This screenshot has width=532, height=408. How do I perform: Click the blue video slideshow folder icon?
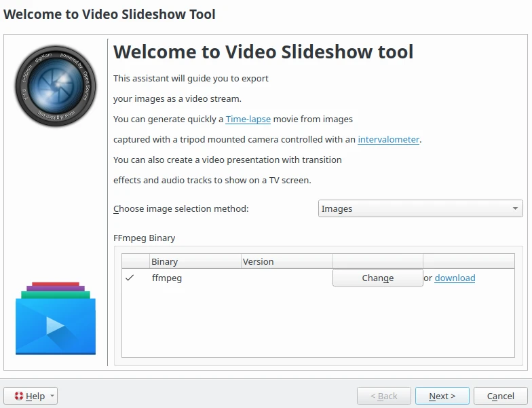(55, 318)
